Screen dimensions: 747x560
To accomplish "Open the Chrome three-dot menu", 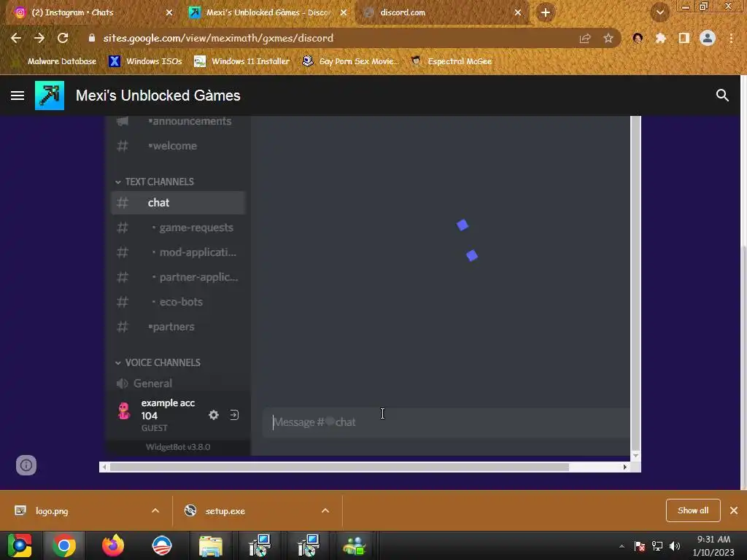I will 731,38.
